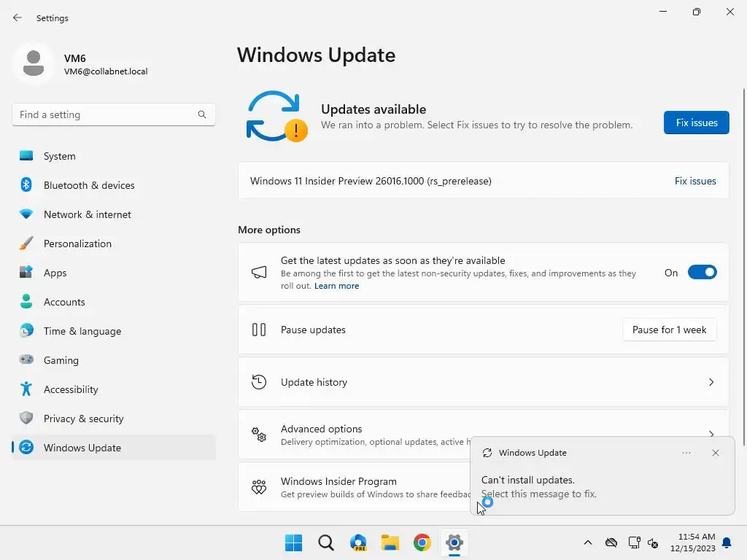This screenshot has width=747, height=560.
Task: Click the Settings gear icon in taskbar
Action: coord(454,542)
